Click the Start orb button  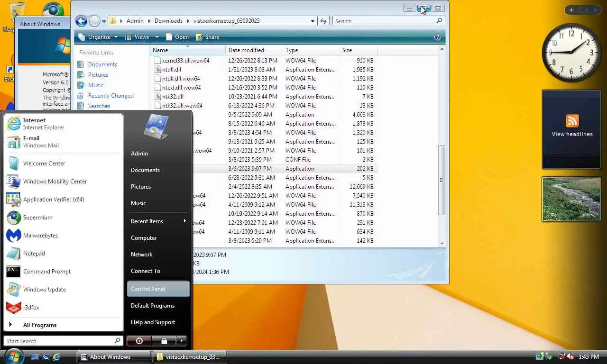tap(14, 356)
